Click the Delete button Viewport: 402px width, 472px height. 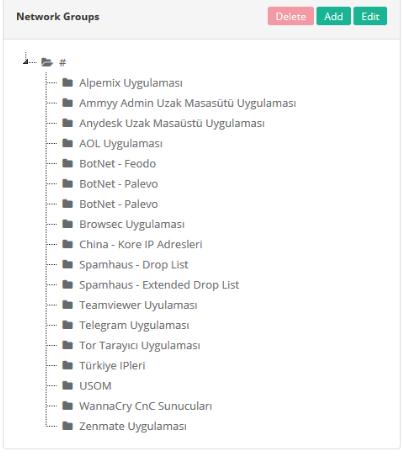[291, 16]
